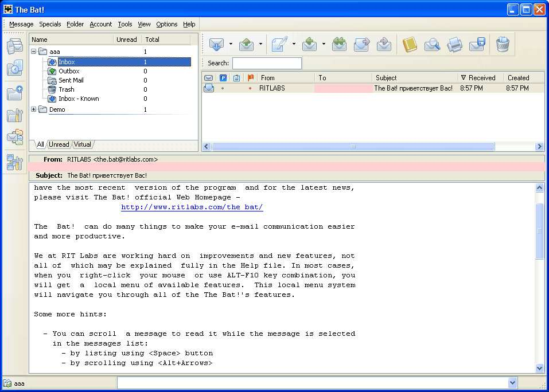Open the Account menu
Screen dimensions: 549x392
[x=101, y=24]
